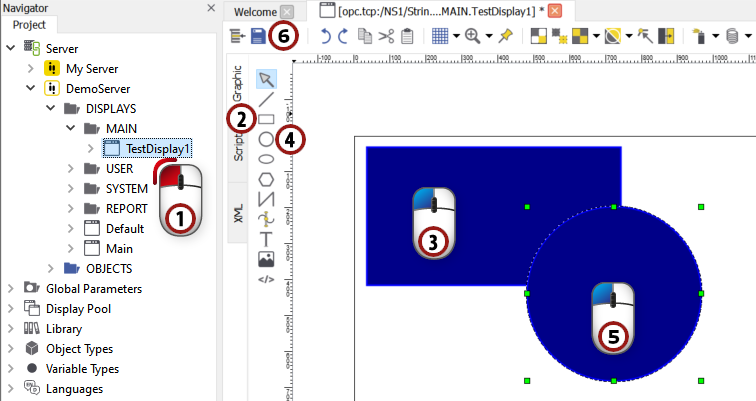
Task: Select the Line drawing tool
Action: pyautogui.click(x=266, y=99)
